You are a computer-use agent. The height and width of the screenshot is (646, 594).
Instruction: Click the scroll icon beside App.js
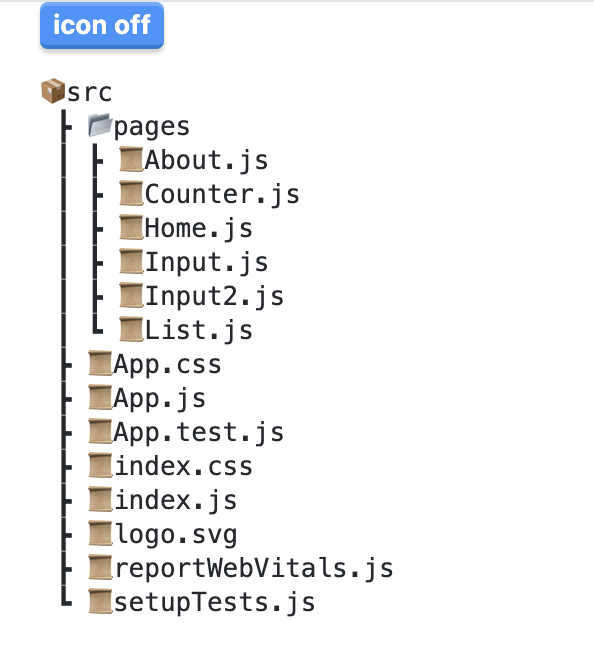click(x=100, y=398)
